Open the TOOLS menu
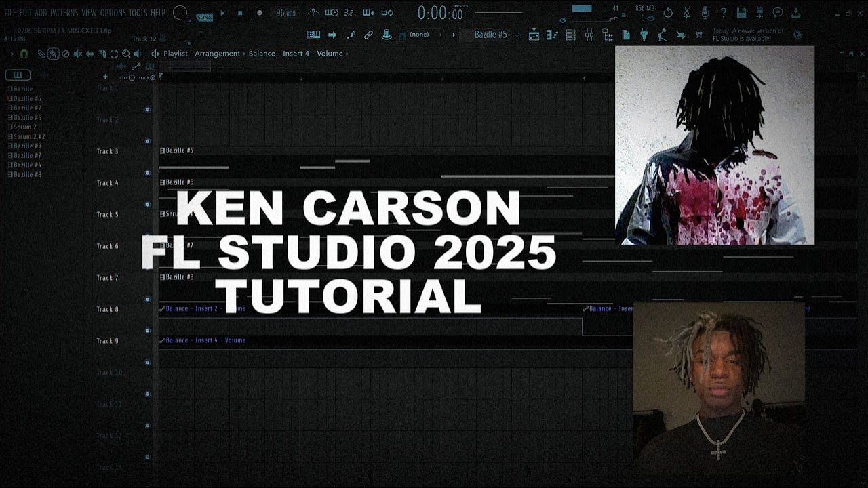868x488 pixels. pos(138,13)
